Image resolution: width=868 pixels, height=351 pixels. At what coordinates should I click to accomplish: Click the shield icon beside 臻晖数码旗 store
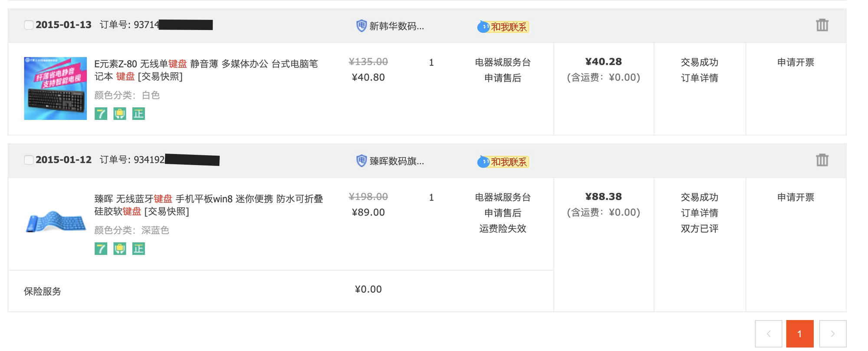tap(361, 161)
